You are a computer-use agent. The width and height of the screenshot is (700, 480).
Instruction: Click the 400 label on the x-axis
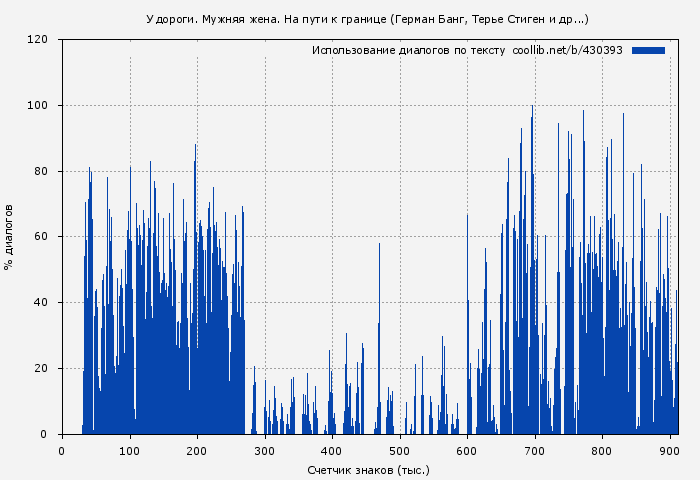pyautogui.click(x=332, y=450)
